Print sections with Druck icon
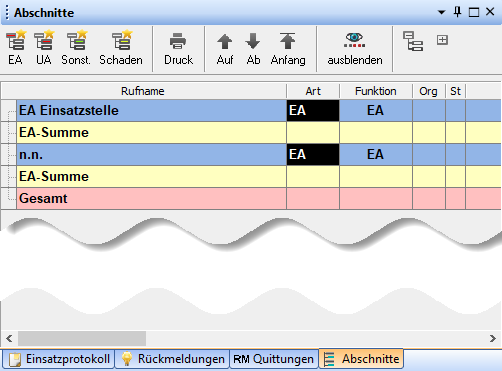The width and height of the screenshot is (502, 371). click(x=178, y=48)
